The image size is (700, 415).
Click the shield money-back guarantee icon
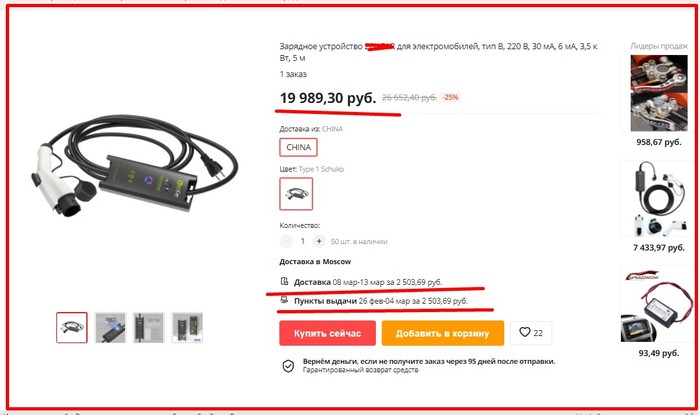point(288,366)
